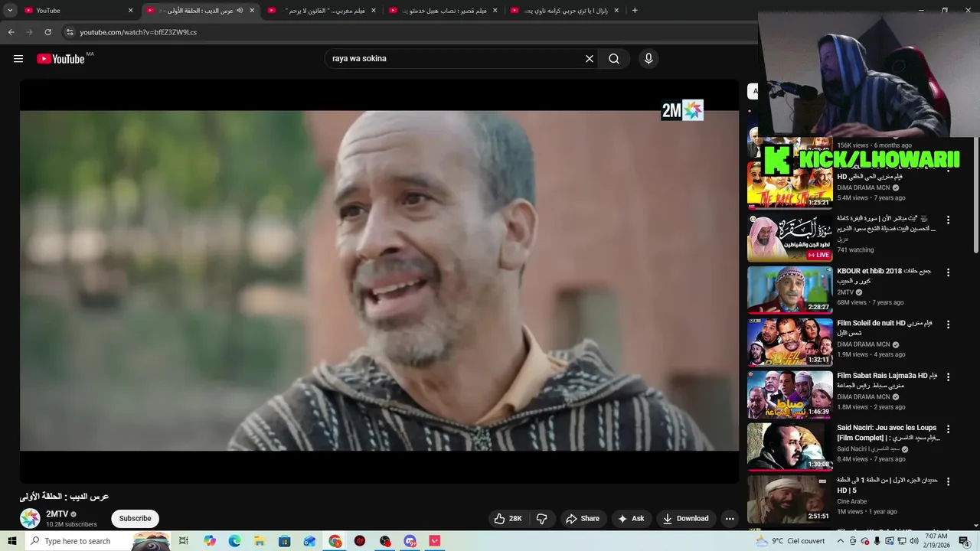This screenshot has width=980, height=551.
Task: Close the عرس الديب active tab
Action: click(x=252, y=11)
